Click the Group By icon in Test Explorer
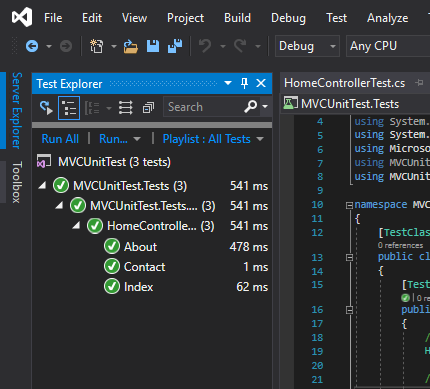 [92, 108]
